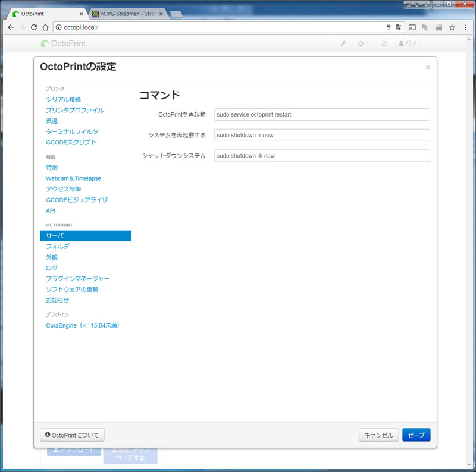The height and width of the screenshot is (472, 476).
Task: Select 特徴 link in the sidebar
Action: click(x=52, y=168)
